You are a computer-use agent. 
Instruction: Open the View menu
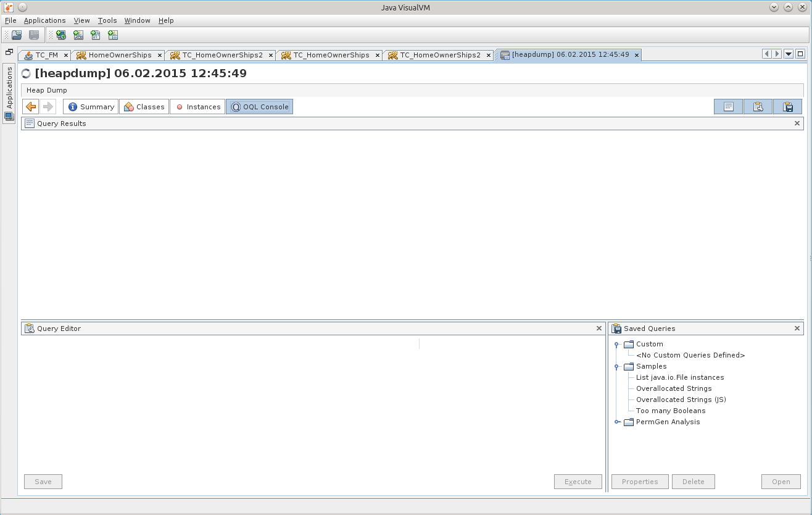click(x=81, y=20)
